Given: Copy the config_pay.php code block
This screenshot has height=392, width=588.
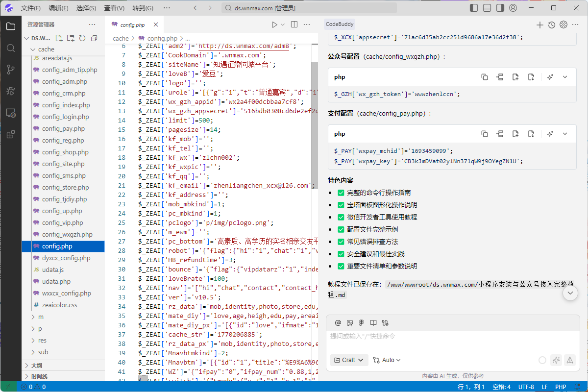Looking at the screenshot, I should pos(484,134).
